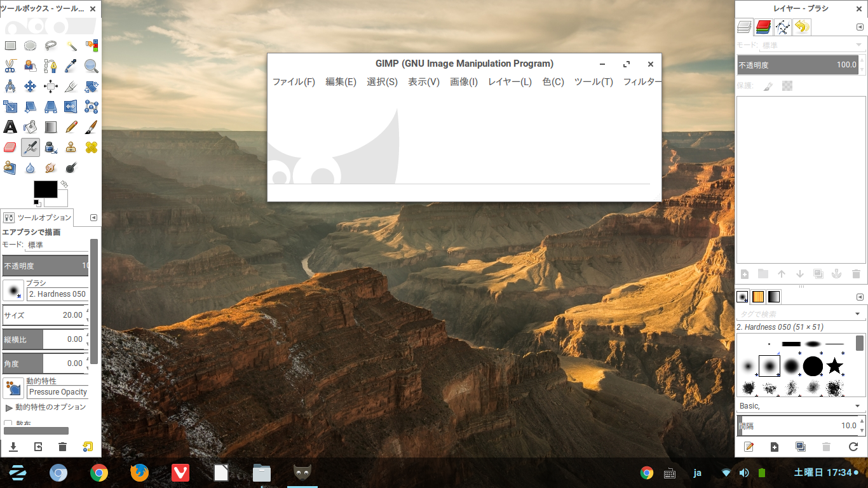Expand 動的特性のオプション section
The image size is (868, 488).
(x=9, y=407)
